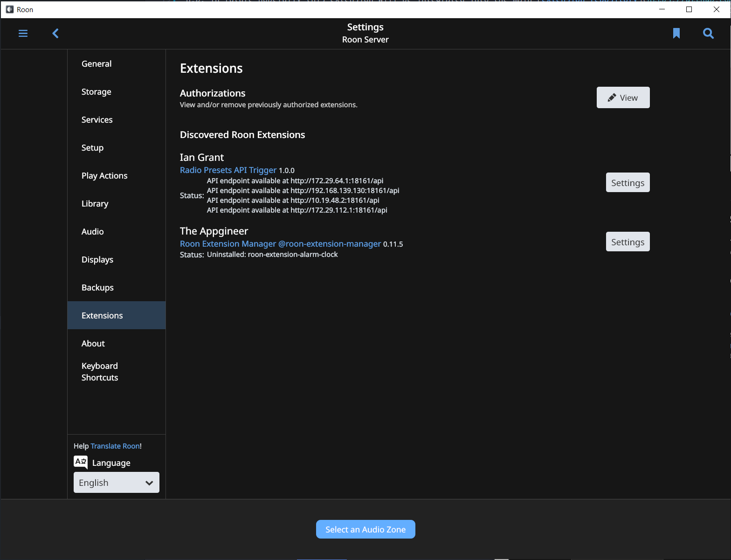Maximize the Roon window

pyautogui.click(x=689, y=9)
